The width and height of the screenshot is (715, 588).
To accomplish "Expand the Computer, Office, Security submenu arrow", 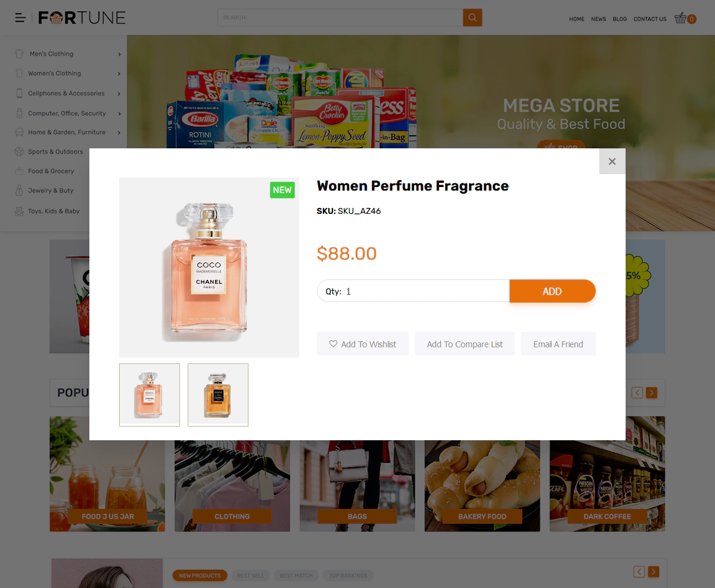I will pyautogui.click(x=119, y=114).
